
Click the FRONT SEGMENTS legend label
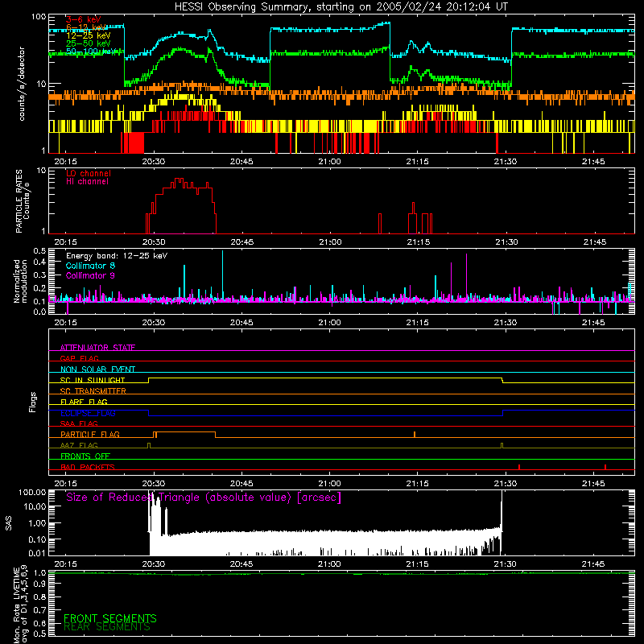[110, 618]
